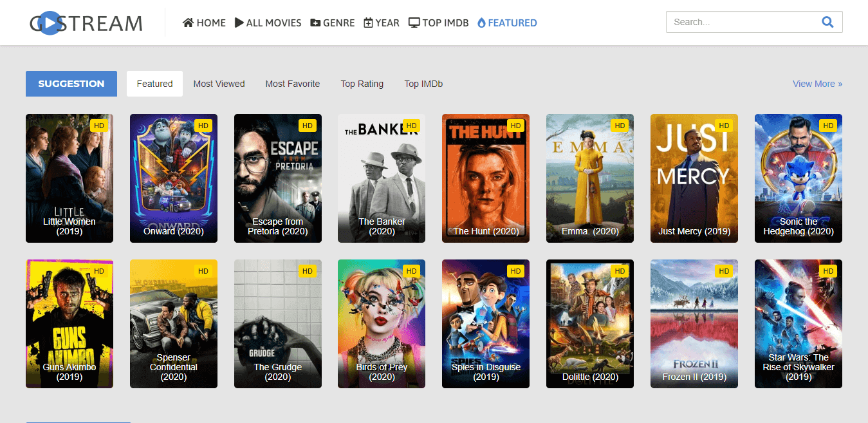Click HD badge on Star Wars poster
The height and width of the screenshot is (423, 868).
click(829, 271)
